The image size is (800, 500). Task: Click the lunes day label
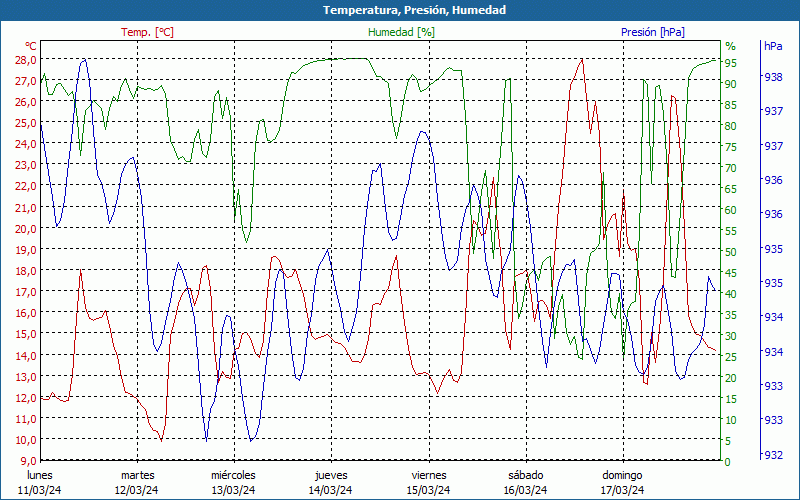click(40, 476)
